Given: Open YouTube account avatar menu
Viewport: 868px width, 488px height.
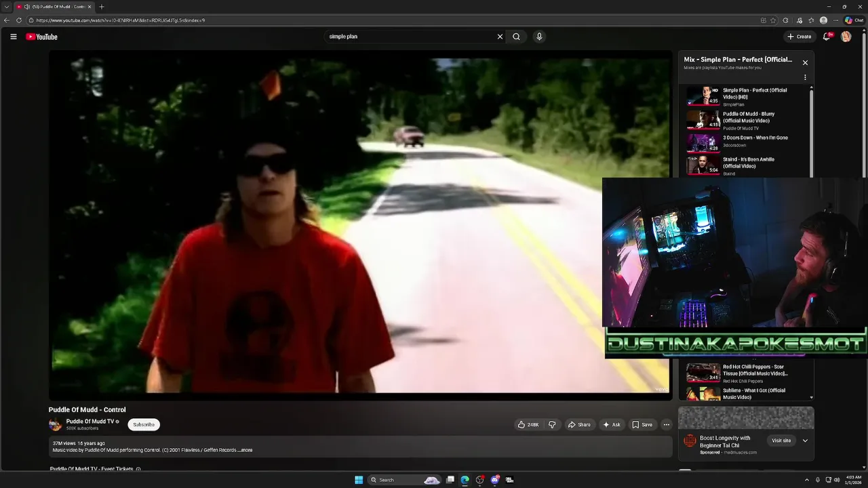Looking at the screenshot, I should click(x=846, y=37).
